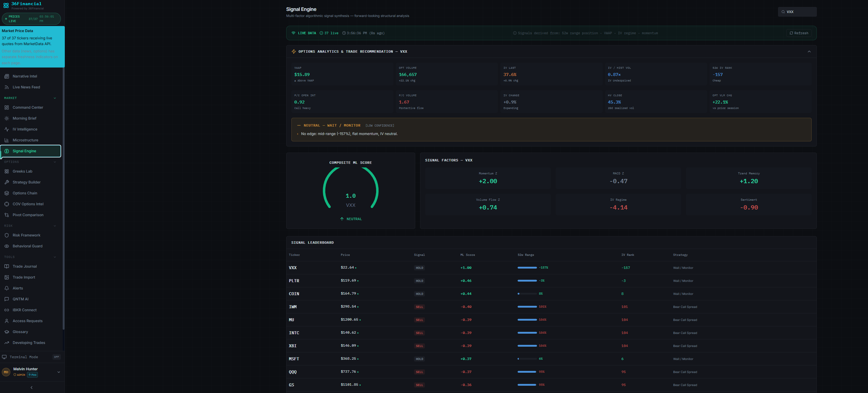Toggle Terminal Mode OFF switch
Viewport: 868px width, 393px height.
pos(57,357)
